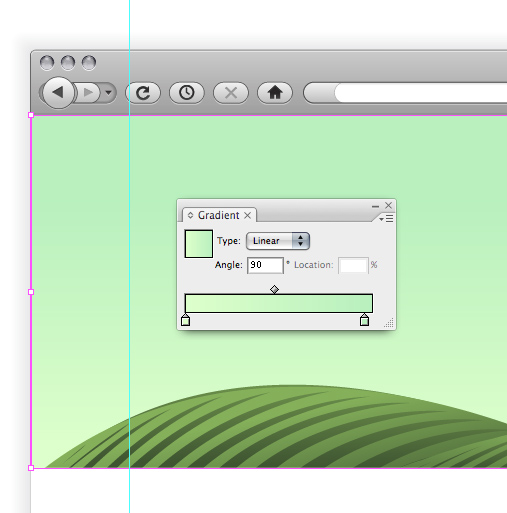Click the Gradient panel resize grip corner
The width and height of the screenshot is (507, 513).
(389, 323)
